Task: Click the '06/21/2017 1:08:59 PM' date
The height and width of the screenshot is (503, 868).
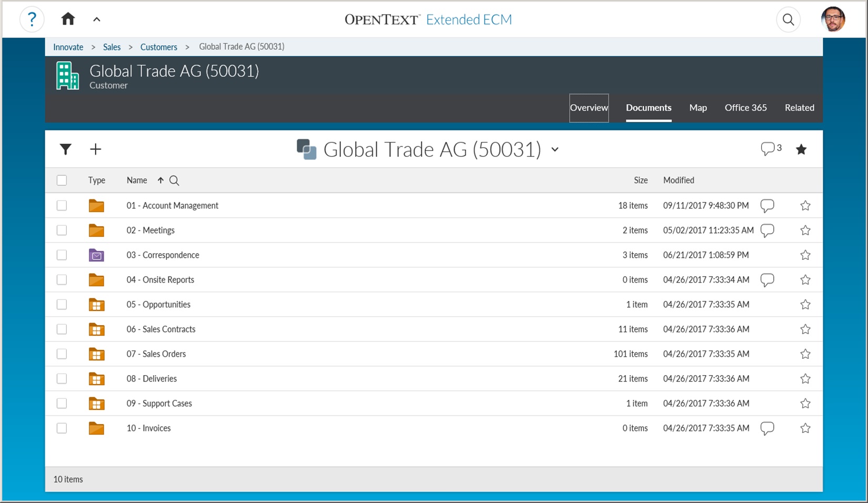Action: pyautogui.click(x=706, y=255)
